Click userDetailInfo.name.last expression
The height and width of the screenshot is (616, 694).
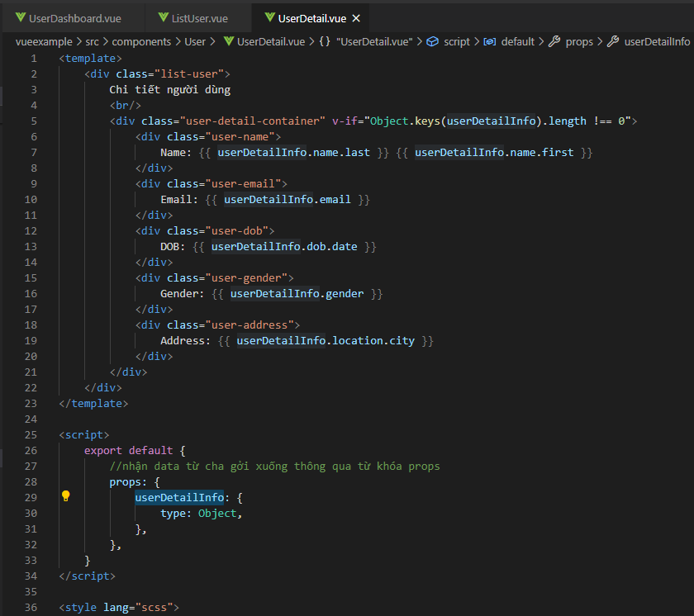click(293, 153)
